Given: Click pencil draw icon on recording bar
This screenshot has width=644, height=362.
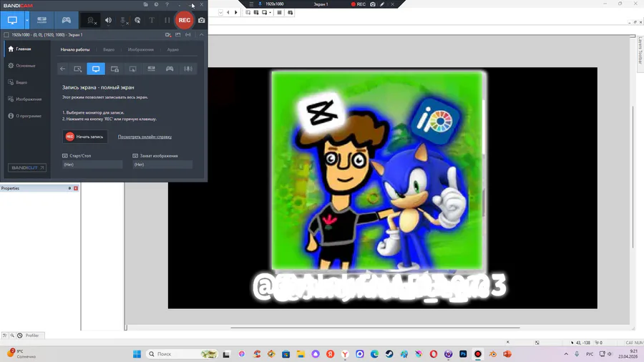Looking at the screenshot, I should [x=382, y=4].
